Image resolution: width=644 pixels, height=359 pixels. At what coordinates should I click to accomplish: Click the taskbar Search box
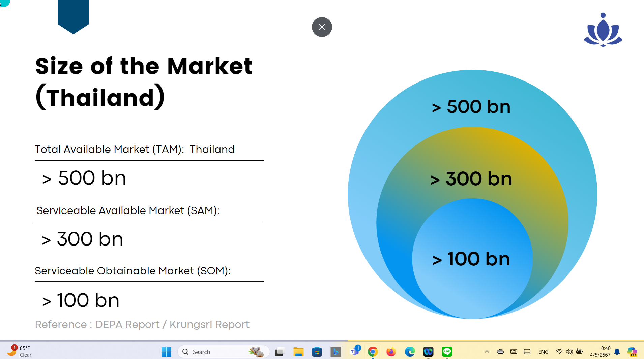pos(223,352)
